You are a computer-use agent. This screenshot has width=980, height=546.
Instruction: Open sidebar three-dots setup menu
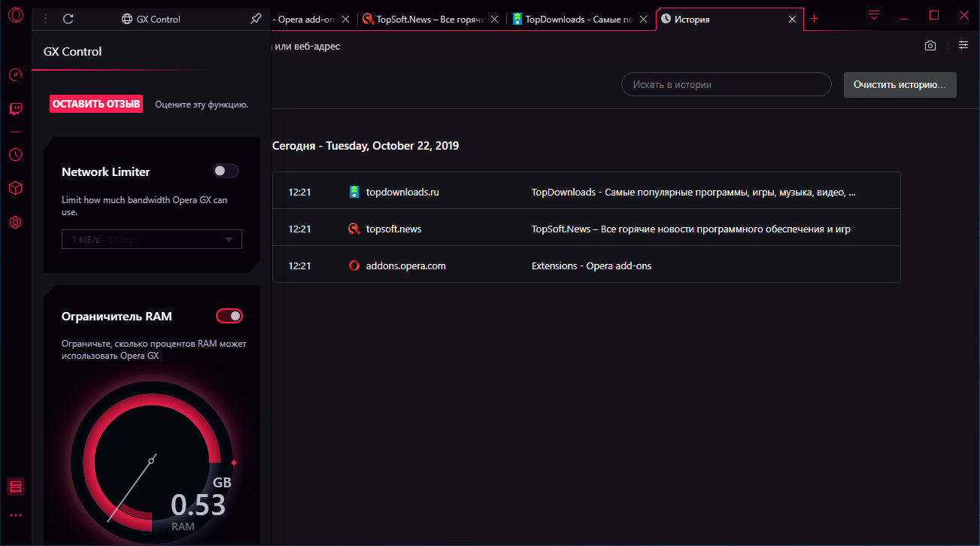coord(16,515)
